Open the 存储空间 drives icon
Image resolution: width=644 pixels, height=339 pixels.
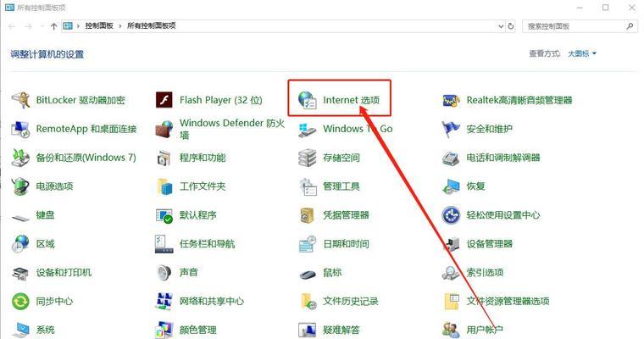pos(308,158)
